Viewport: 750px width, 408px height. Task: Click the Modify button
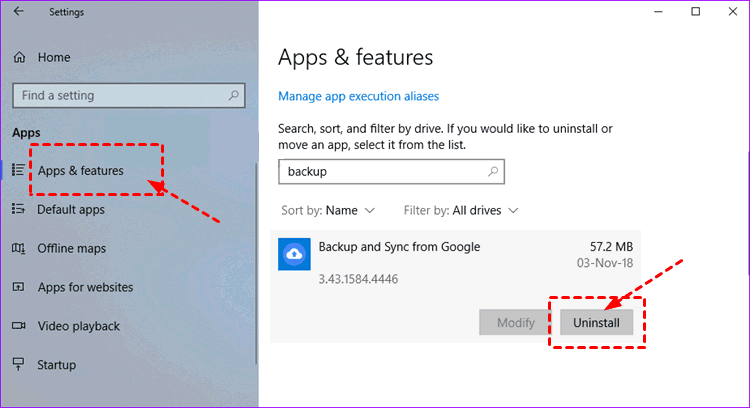(515, 323)
